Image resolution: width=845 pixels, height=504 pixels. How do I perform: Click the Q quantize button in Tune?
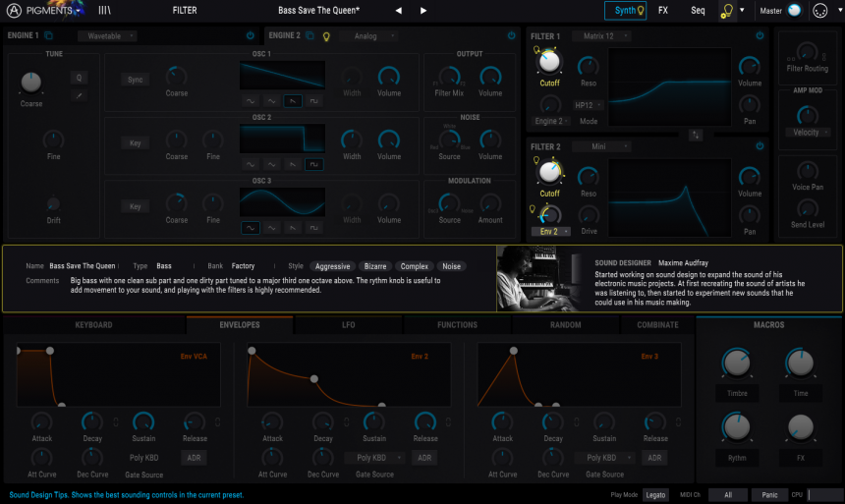pos(79,78)
